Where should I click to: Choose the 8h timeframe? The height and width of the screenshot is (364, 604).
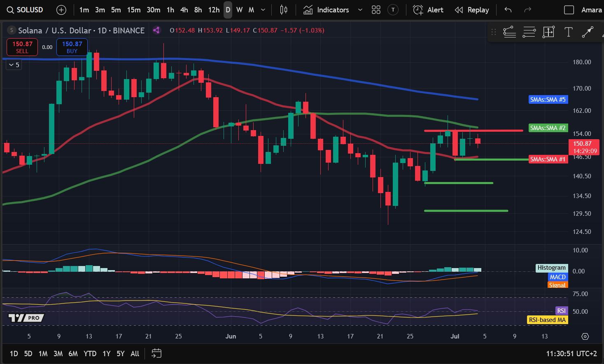(x=198, y=10)
